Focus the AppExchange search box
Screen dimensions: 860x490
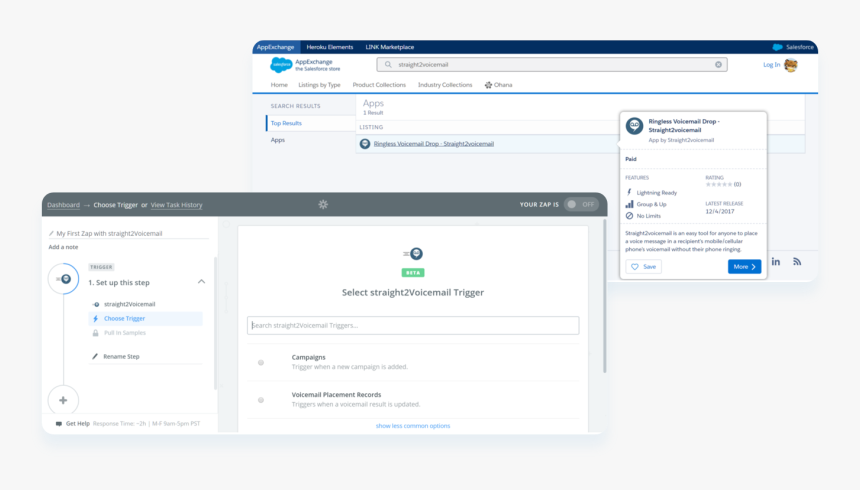pyautogui.click(x=552, y=65)
